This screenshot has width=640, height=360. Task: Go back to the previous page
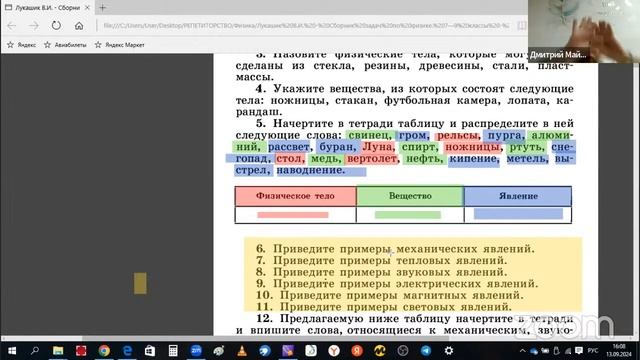click(11, 26)
